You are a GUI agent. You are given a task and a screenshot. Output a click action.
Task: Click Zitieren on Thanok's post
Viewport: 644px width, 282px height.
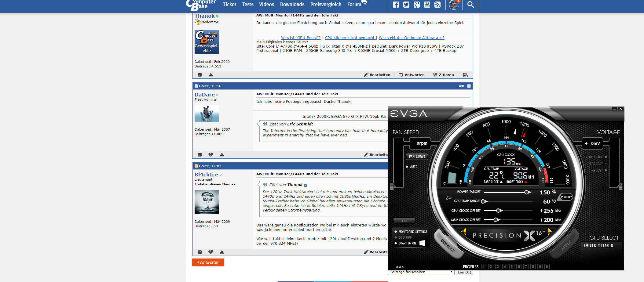click(x=444, y=75)
